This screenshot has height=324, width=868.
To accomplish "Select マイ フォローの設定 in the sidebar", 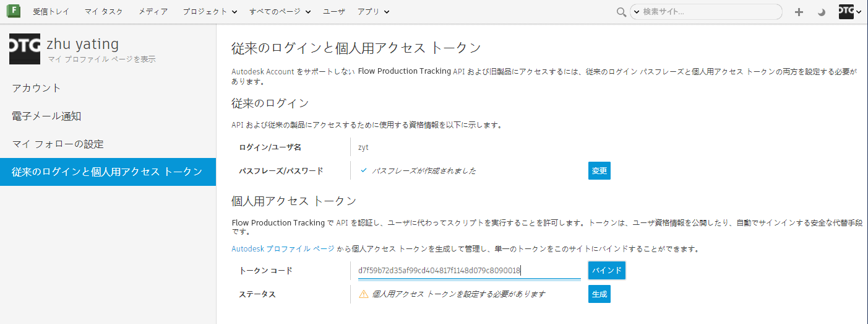I will point(108,144).
